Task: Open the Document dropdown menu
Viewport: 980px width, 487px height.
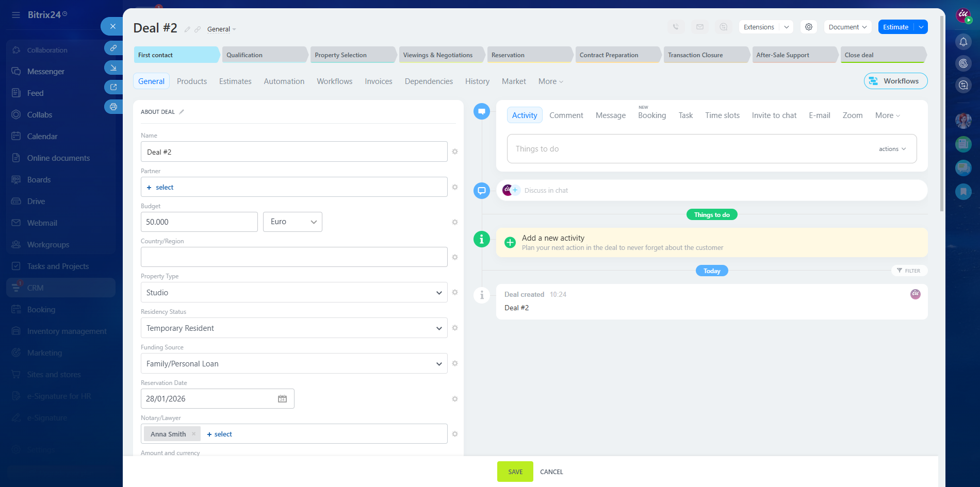Action: 847,27
